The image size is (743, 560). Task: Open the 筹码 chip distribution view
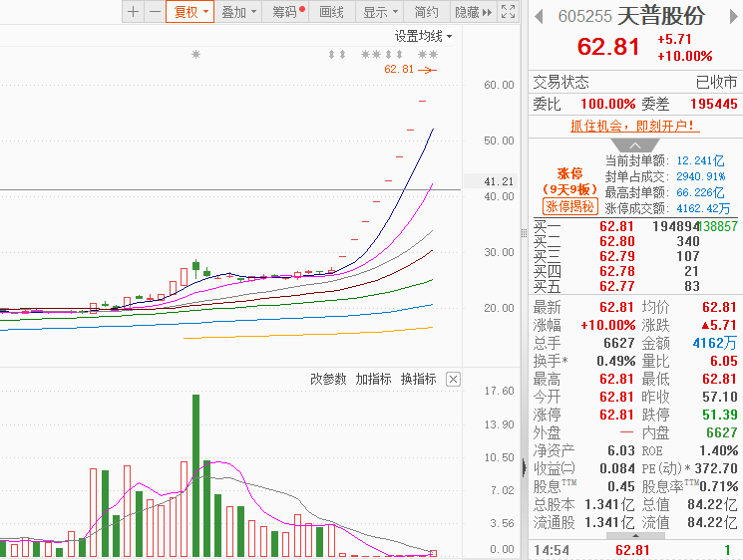[286, 12]
